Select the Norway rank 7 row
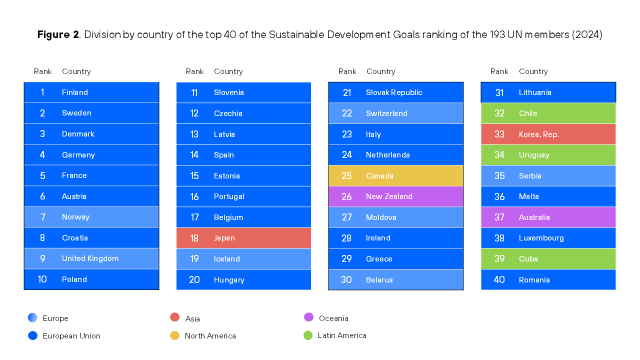 click(x=91, y=217)
